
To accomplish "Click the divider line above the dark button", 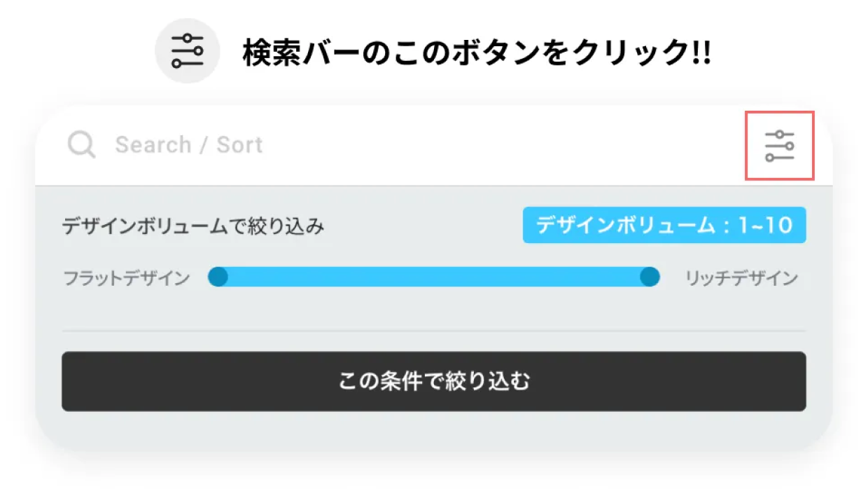I will click(x=434, y=331).
